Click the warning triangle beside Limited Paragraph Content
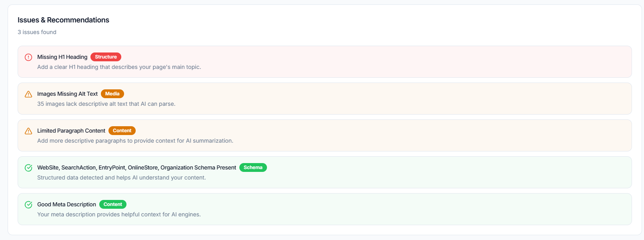The height and width of the screenshot is (240, 644). (x=28, y=131)
